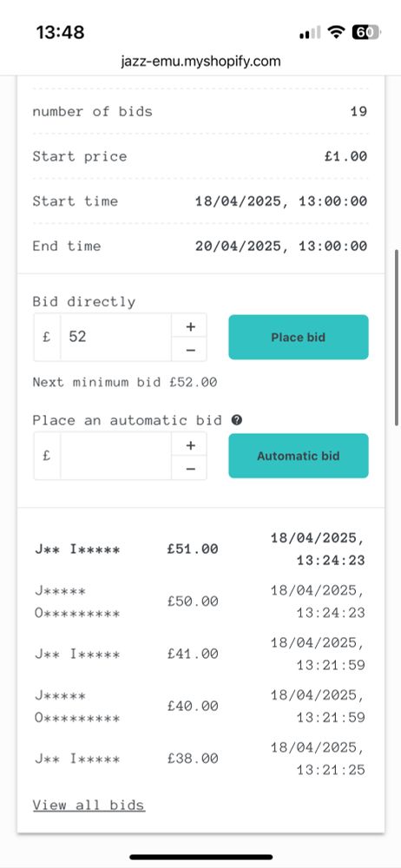Click the Automatic bid button
The width and height of the screenshot is (401, 868).
(299, 456)
